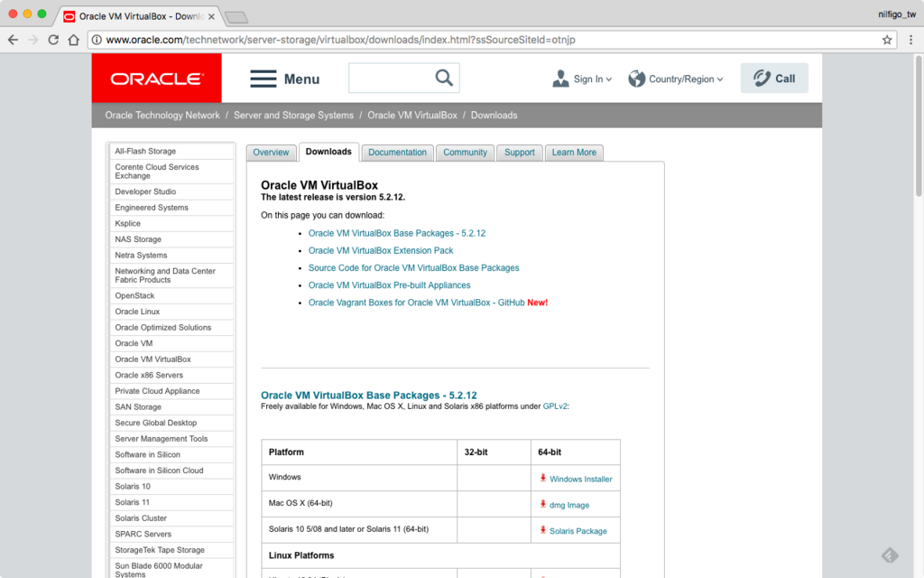Open VirtualBox Pre-built Appliances link

(389, 284)
